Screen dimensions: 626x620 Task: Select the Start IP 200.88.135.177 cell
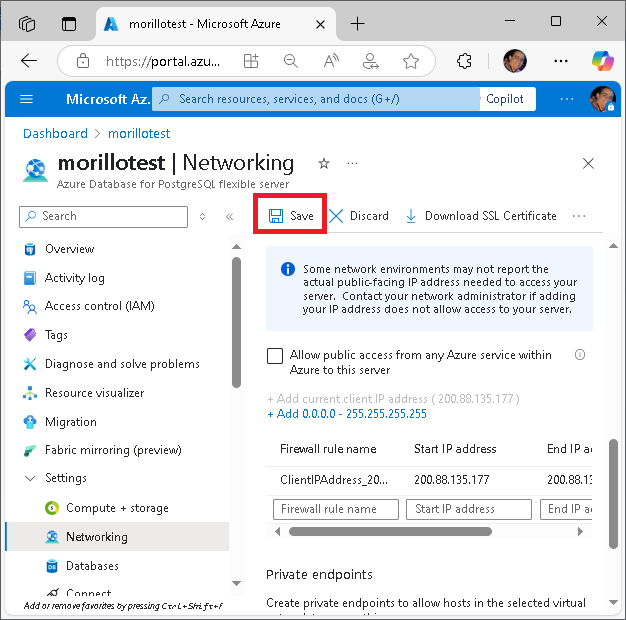click(x=452, y=479)
